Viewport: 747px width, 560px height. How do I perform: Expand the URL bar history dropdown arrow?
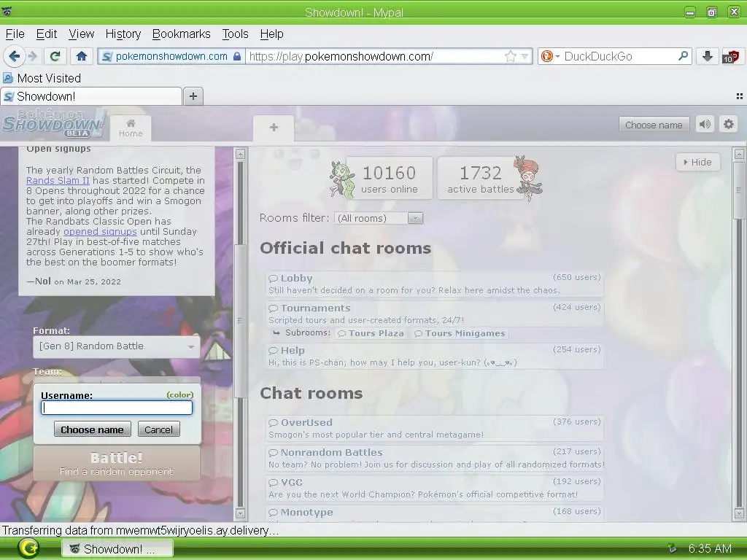coord(525,56)
